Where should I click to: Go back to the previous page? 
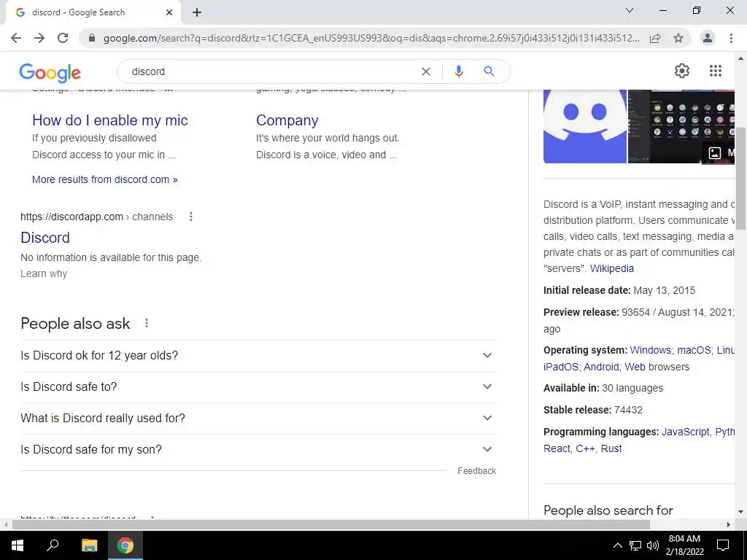pyautogui.click(x=16, y=38)
